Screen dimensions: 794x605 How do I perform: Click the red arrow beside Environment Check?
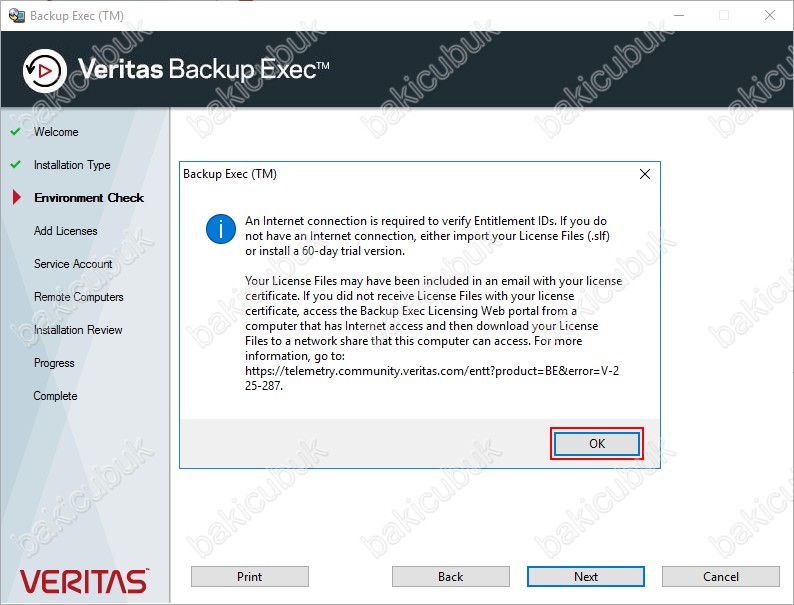click(16, 198)
